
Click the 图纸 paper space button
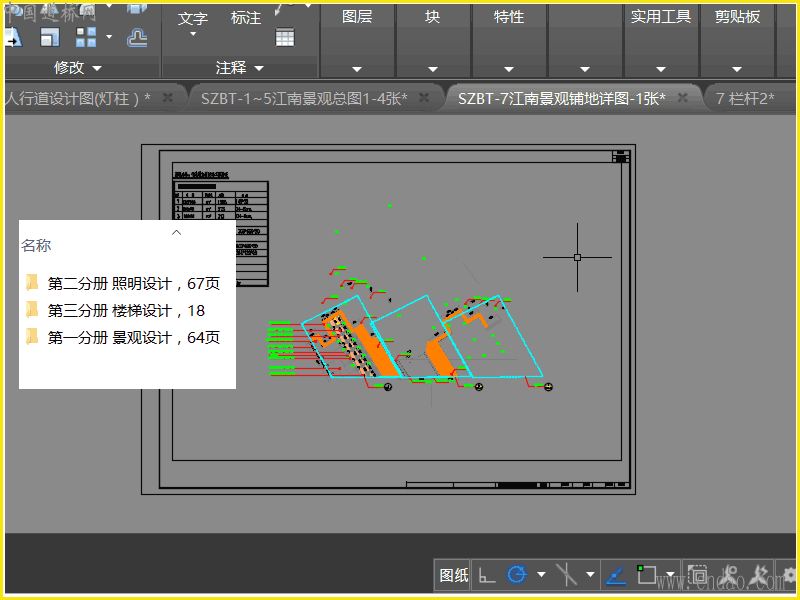[454, 575]
